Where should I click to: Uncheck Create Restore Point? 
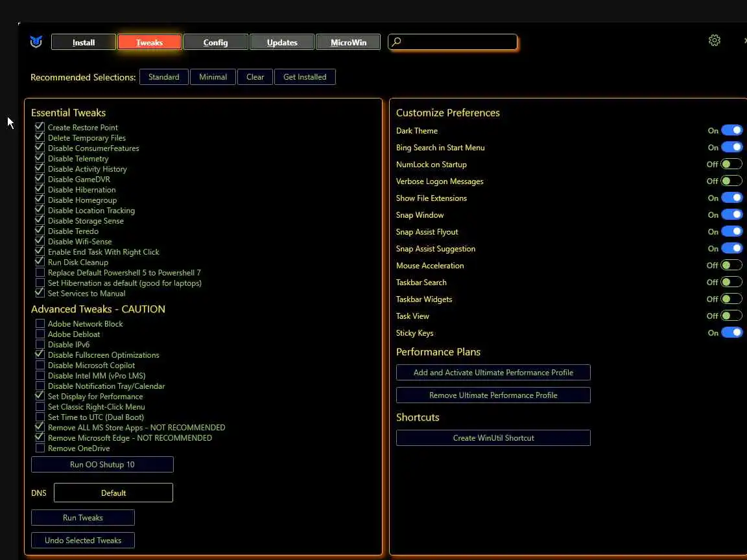pyautogui.click(x=40, y=127)
